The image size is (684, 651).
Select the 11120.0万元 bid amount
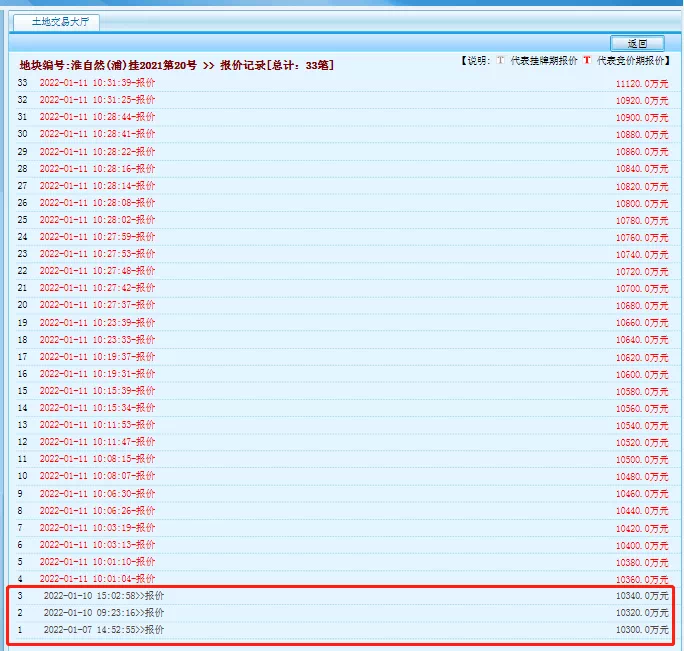(x=642, y=83)
